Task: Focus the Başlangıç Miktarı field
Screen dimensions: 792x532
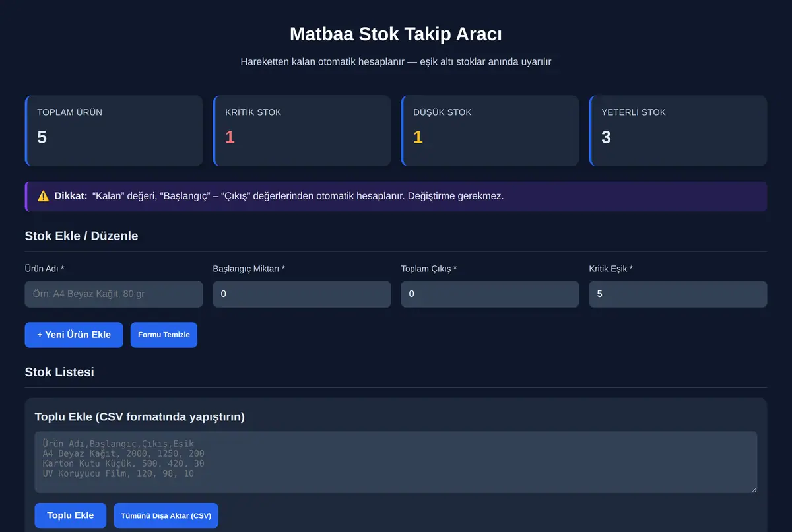Action: click(302, 294)
